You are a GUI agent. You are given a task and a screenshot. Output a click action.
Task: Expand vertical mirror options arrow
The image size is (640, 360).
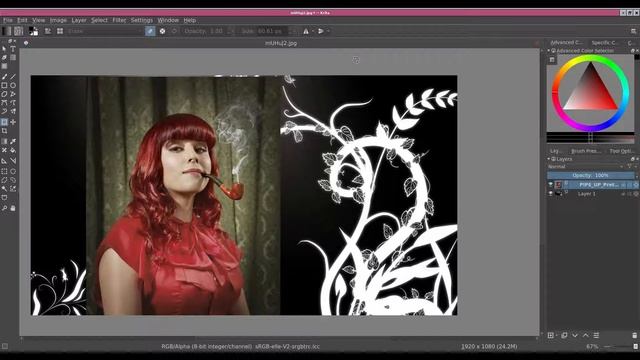(328, 31)
